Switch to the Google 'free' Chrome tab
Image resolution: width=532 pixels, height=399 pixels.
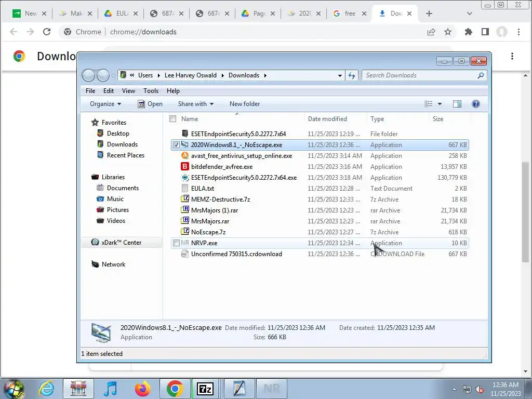[x=350, y=14]
